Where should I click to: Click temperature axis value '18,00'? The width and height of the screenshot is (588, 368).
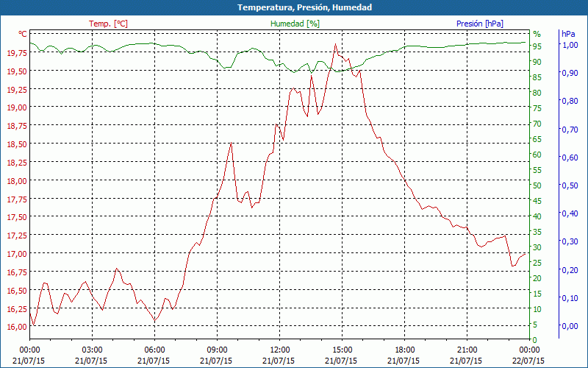[17, 181]
